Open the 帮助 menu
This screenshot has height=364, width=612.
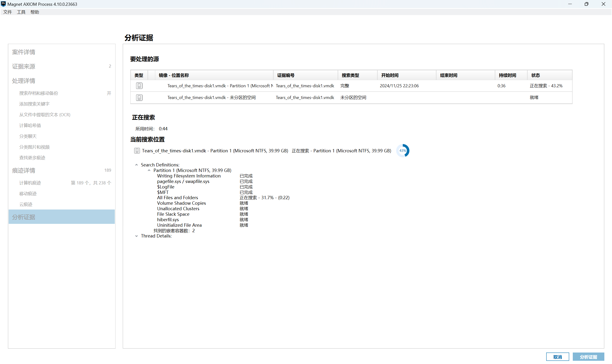[x=35, y=12]
